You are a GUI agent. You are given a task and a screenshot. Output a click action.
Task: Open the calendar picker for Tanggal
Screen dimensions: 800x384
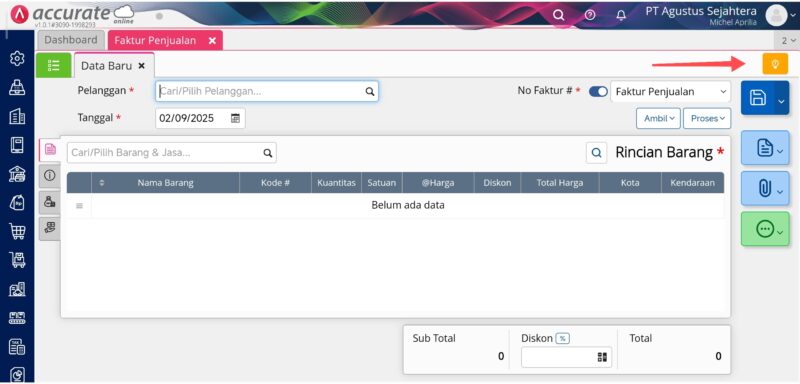click(235, 118)
